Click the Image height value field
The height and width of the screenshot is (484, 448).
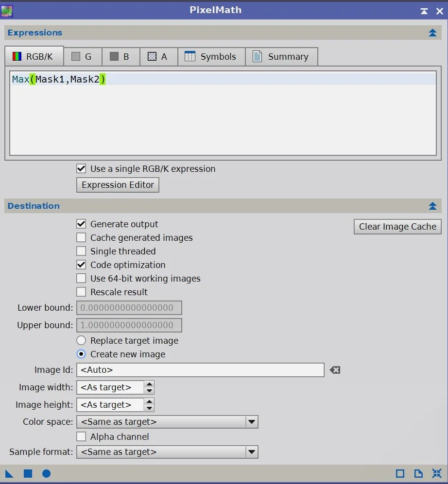point(110,405)
